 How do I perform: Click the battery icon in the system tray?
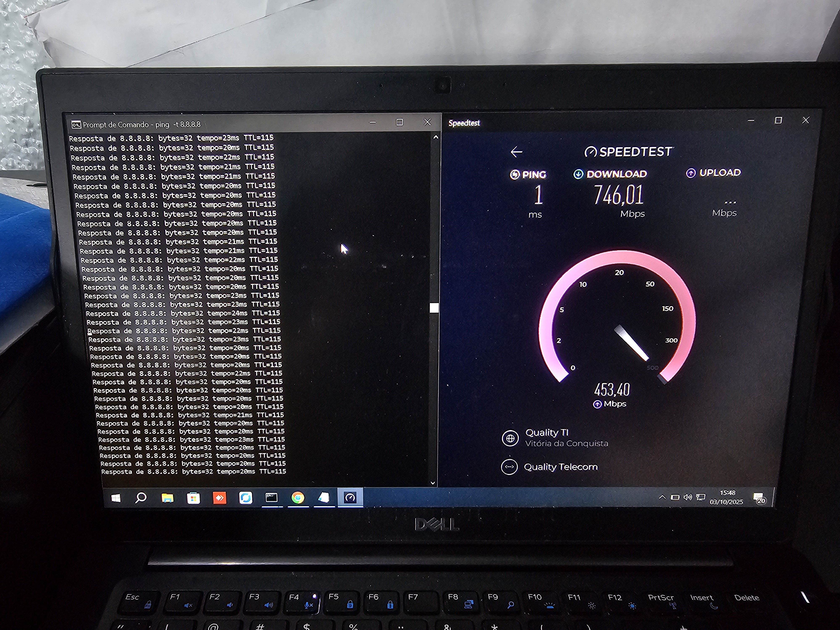[675, 497]
